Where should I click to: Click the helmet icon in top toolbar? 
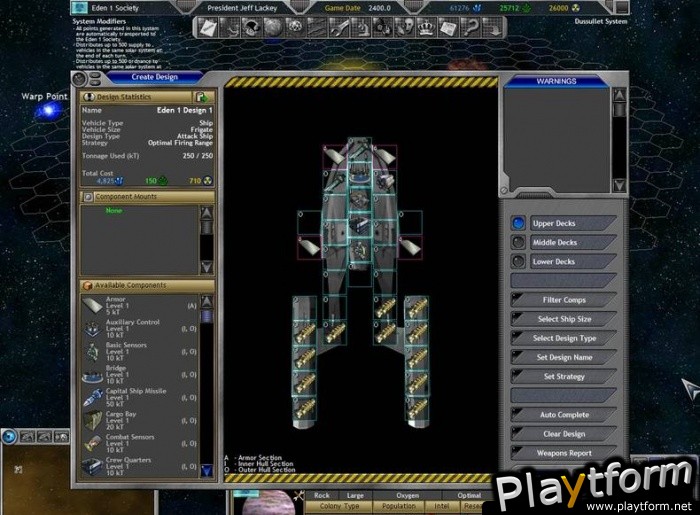point(251,28)
